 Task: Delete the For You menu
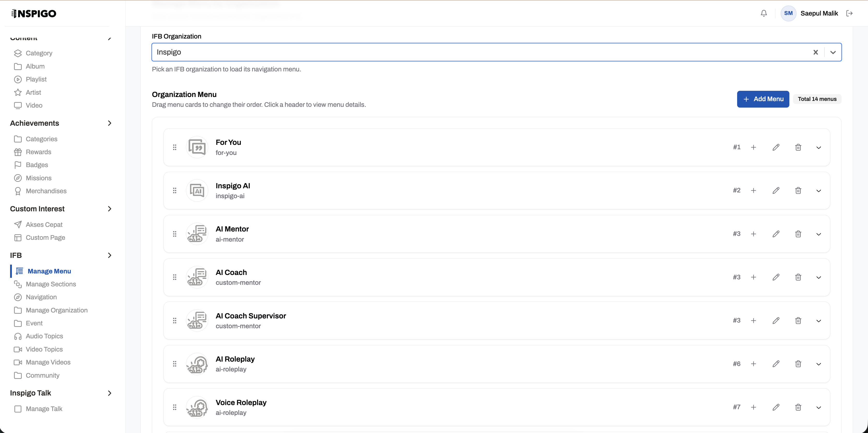coord(798,147)
